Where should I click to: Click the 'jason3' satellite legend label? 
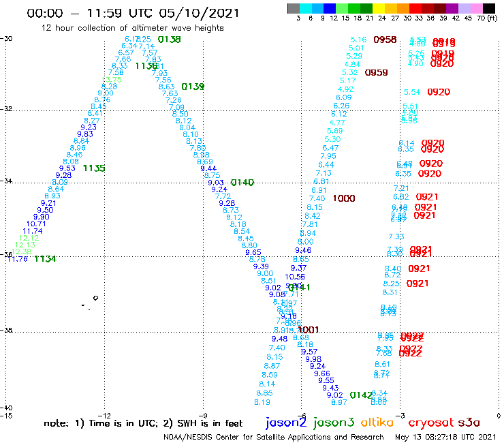[334, 423]
